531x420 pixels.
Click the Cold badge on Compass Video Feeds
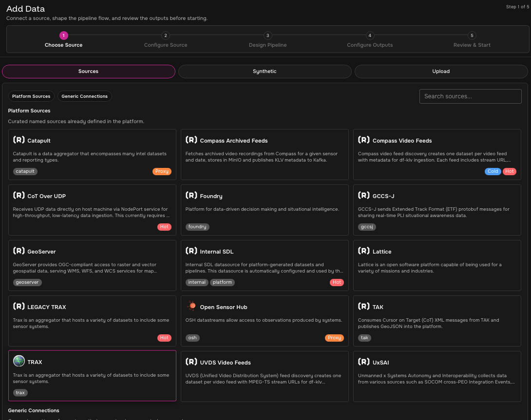coord(493,171)
